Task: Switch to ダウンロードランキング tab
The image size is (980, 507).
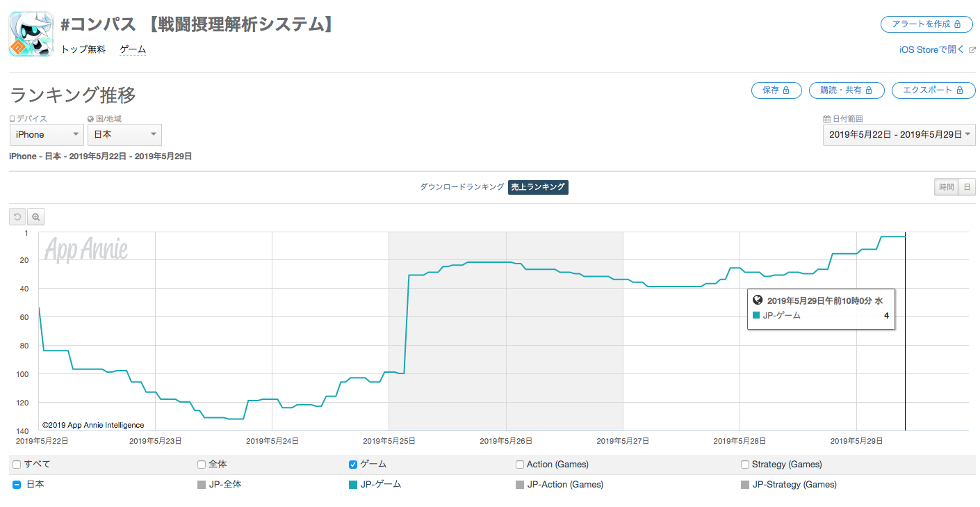Action: click(x=462, y=187)
